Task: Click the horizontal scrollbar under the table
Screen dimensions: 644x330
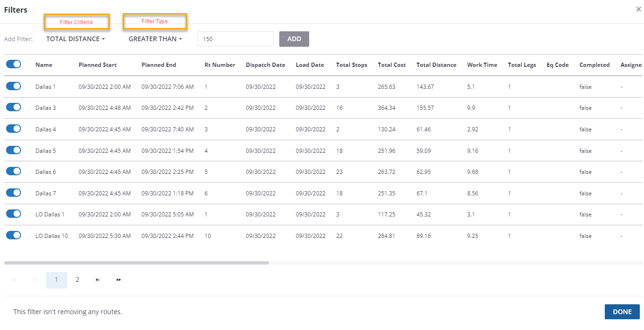Action: coord(136,263)
